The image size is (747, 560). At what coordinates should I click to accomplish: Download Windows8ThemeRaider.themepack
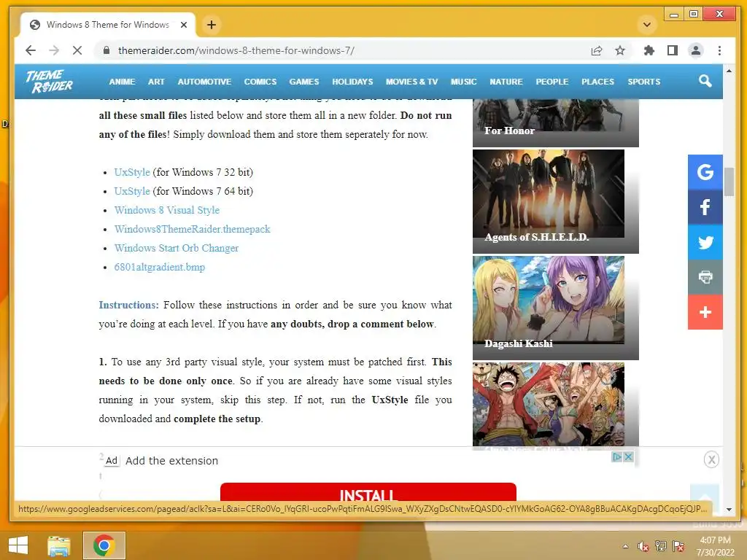[x=192, y=229]
